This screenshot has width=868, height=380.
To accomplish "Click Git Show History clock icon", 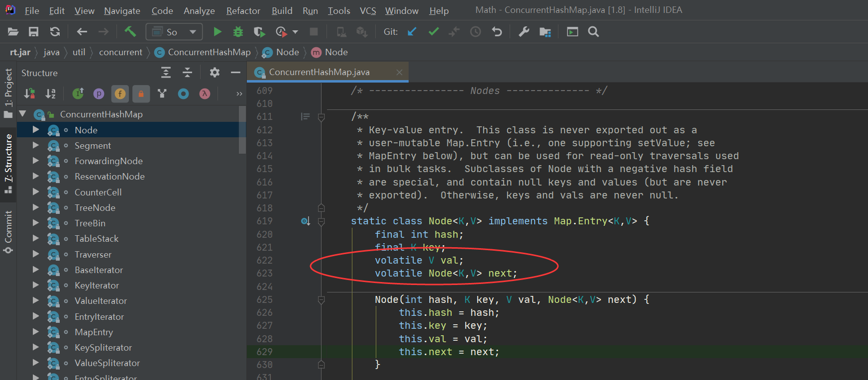I will (476, 32).
